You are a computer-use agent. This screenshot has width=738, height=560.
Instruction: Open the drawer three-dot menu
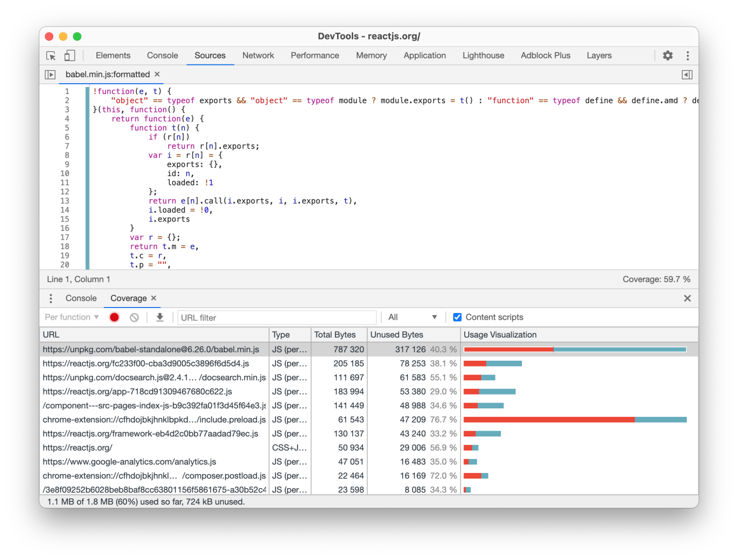tap(51, 298)
